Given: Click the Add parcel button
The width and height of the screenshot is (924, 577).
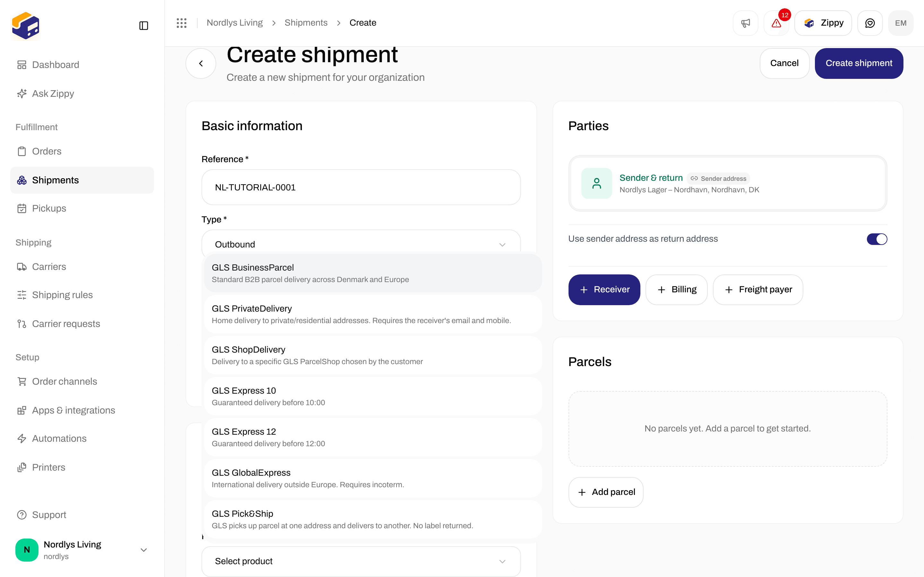Looking at the screenshot, I should (606, 492).
